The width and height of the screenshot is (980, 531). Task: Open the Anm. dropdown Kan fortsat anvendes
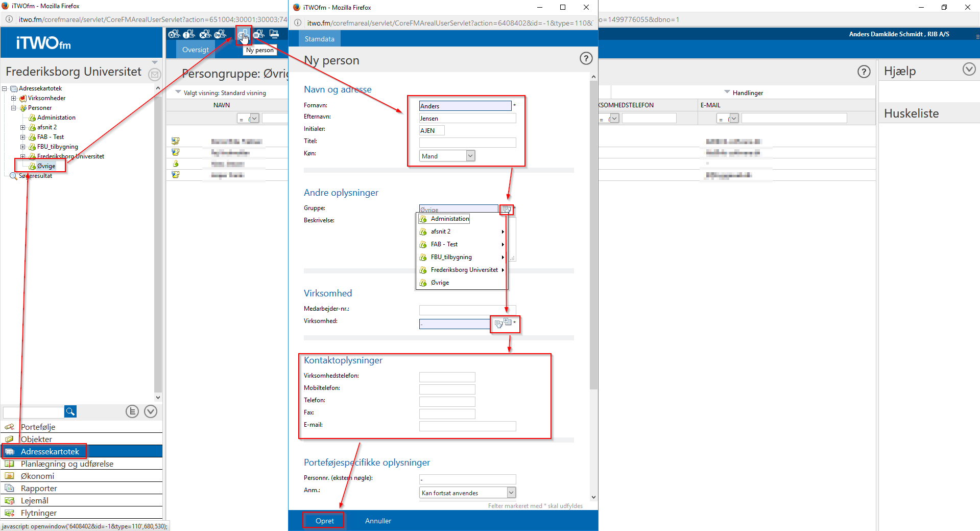pyautogui.click(x=511, y=493)
